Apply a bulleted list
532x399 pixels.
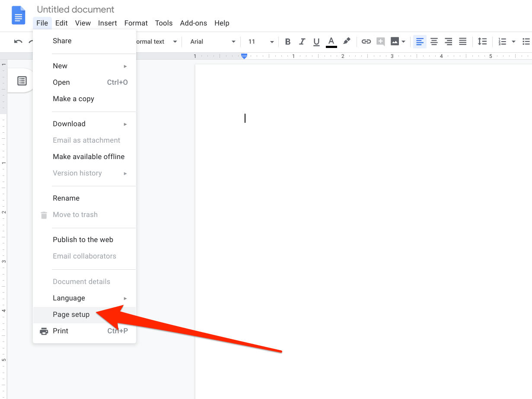pyautogui.click(x=526, y=41)
